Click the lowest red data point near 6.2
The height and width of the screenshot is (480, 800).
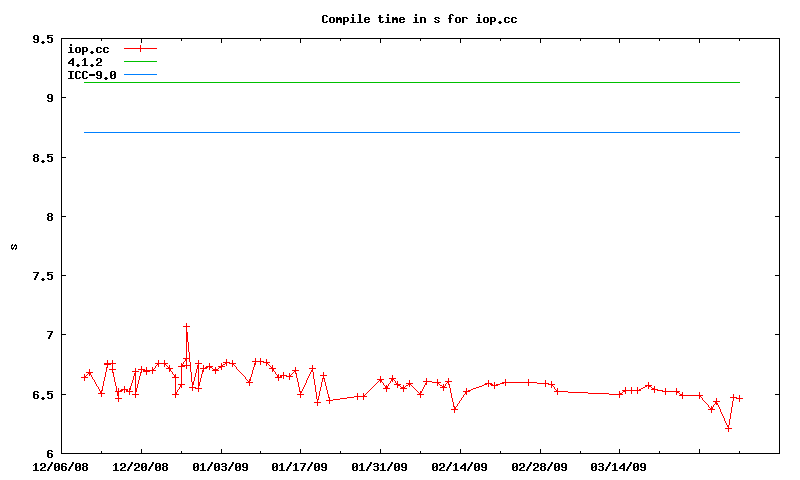728,428
